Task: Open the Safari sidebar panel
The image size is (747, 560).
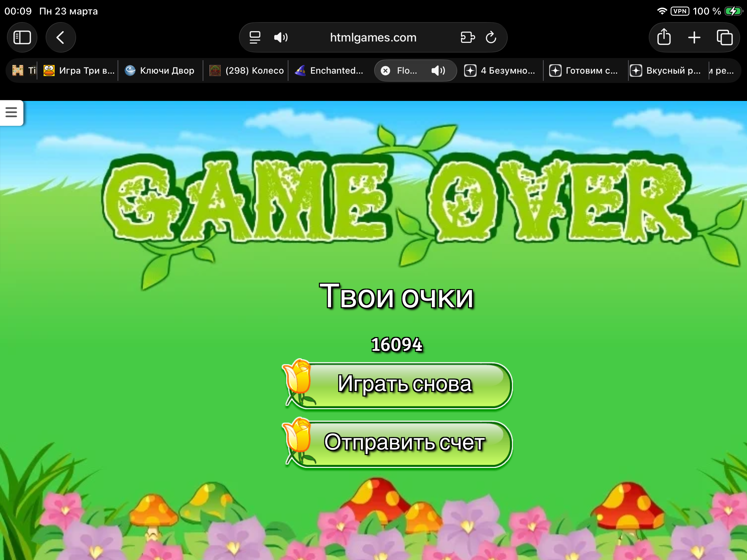Action: pos(22,37)
